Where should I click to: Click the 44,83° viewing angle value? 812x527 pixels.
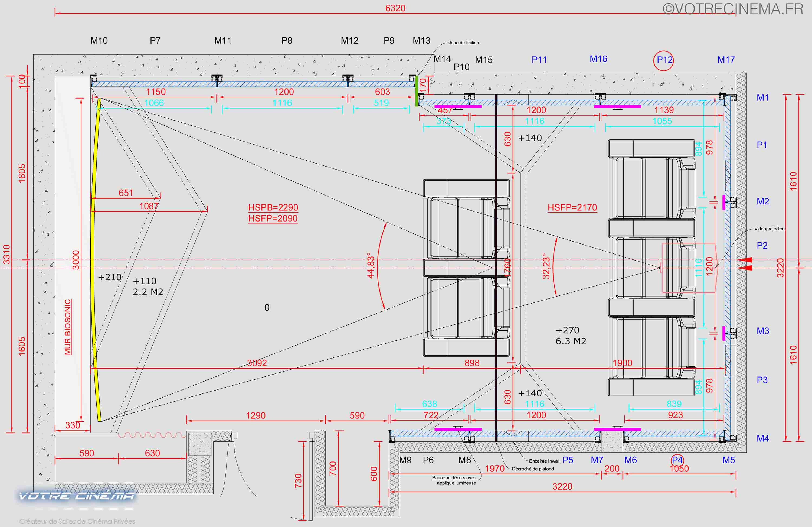click(x=371, y=266)
